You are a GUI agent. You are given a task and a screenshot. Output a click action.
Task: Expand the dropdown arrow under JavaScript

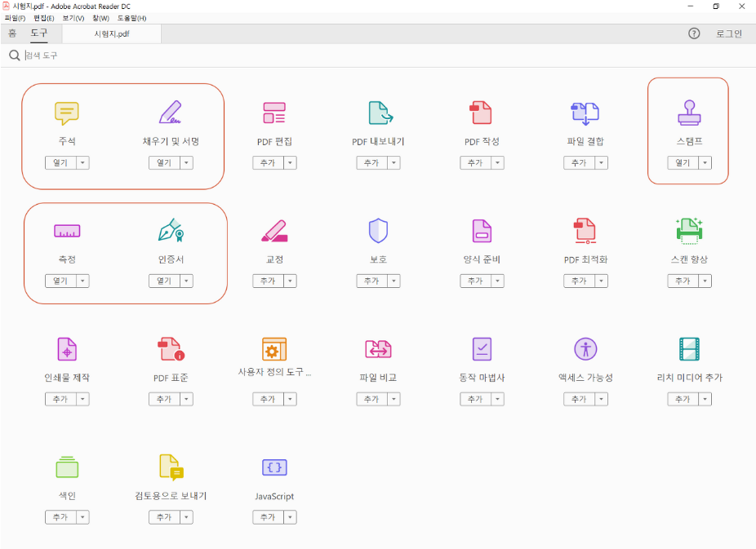[x=291, y=517]
